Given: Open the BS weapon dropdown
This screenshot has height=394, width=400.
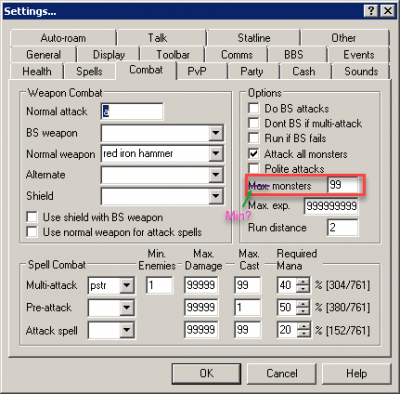Looking at the screenshot, I should (x=216, y=133).
